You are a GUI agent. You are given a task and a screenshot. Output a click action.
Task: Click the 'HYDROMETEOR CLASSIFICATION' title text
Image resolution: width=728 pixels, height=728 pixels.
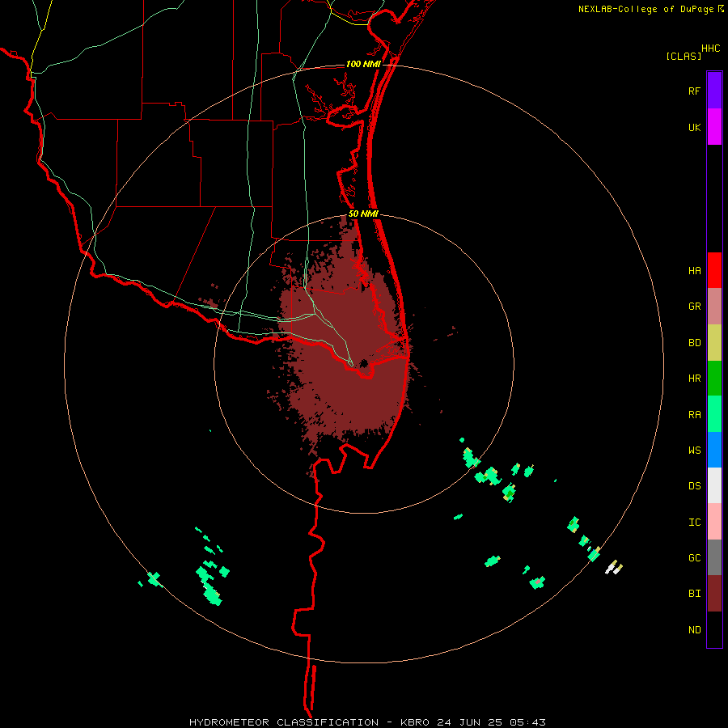[x=284, y=722]
